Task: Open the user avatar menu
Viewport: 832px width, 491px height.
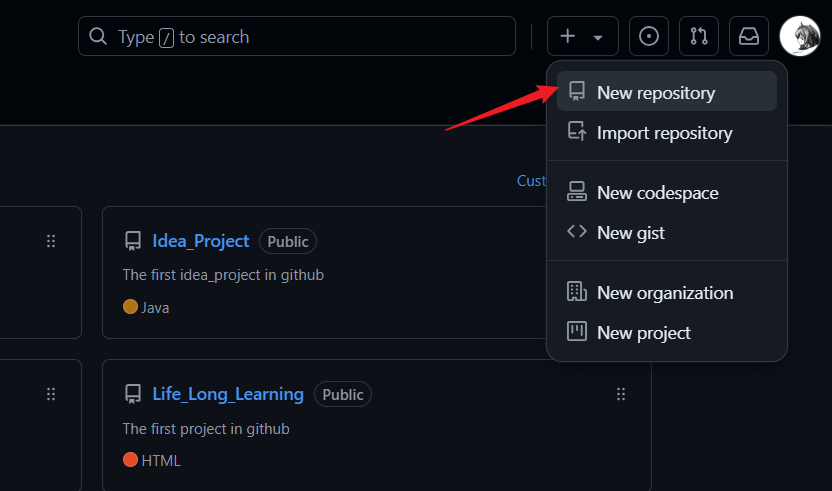Action: (x=800, y=36)
